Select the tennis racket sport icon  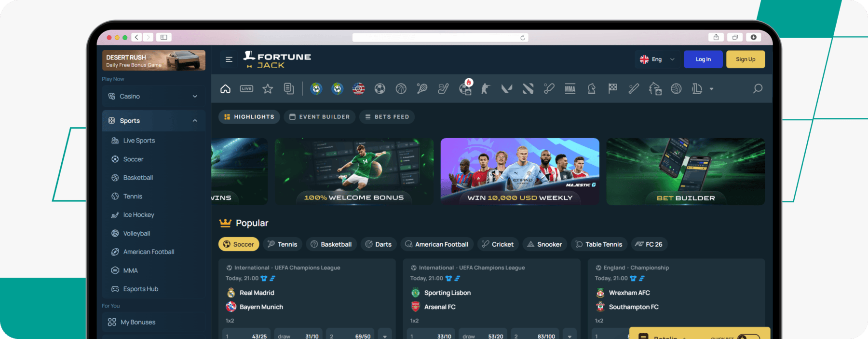[422, 89]
